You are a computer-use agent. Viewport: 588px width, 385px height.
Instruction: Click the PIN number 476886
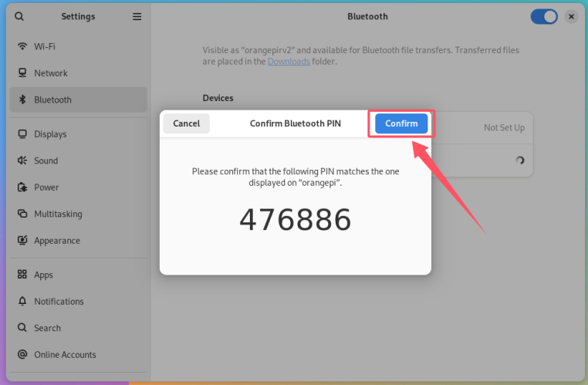(296, 220)
